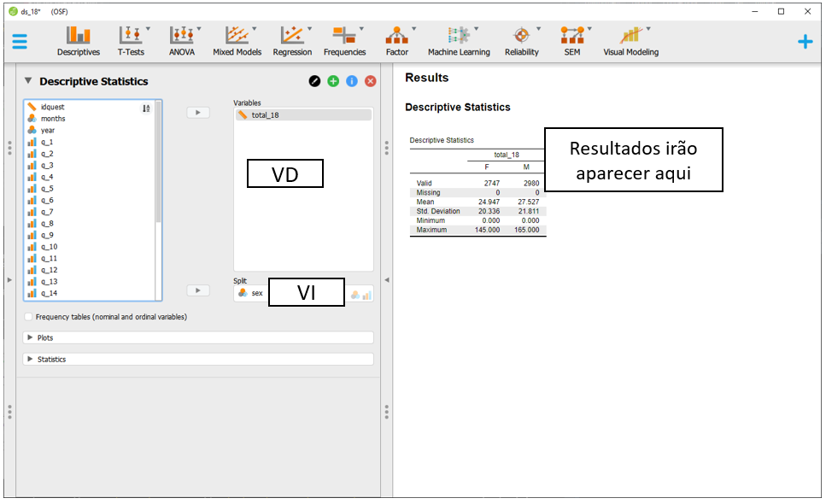Viewport: 826px width, 504px height.
Task: Click the green duplicate analysis button
Action: click(x=333, y=81)
